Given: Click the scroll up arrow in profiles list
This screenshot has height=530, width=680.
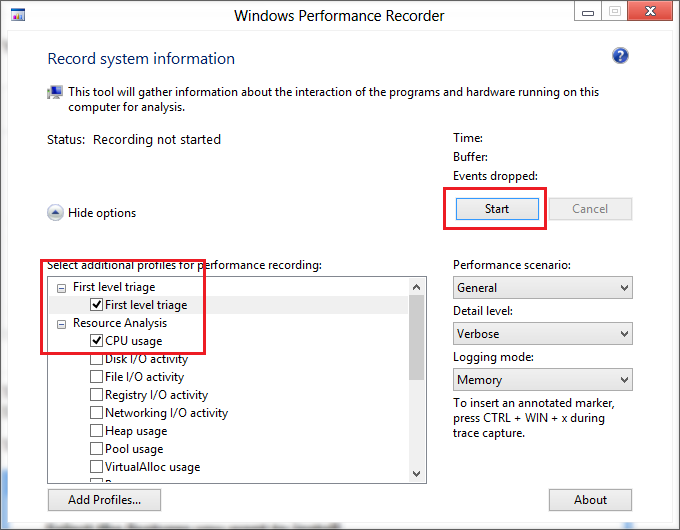Looking at the screenshot, I should 416,287.
